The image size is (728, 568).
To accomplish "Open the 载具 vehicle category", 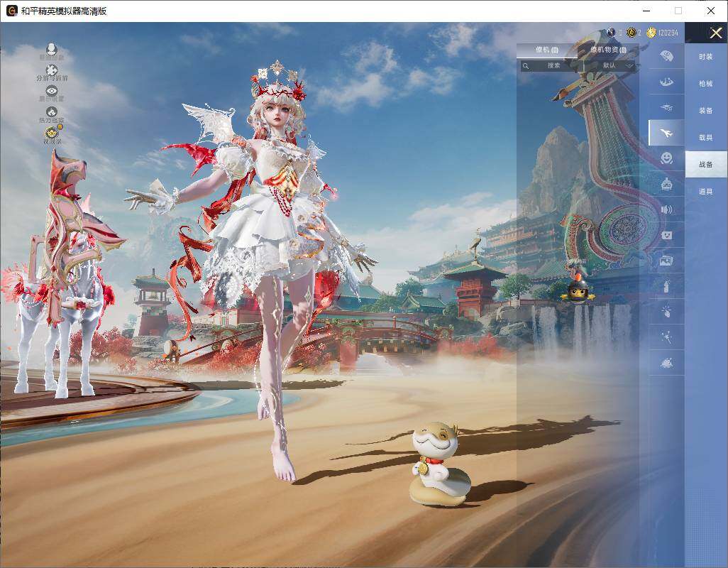I will pyautogui.click(x=706, y=138).
